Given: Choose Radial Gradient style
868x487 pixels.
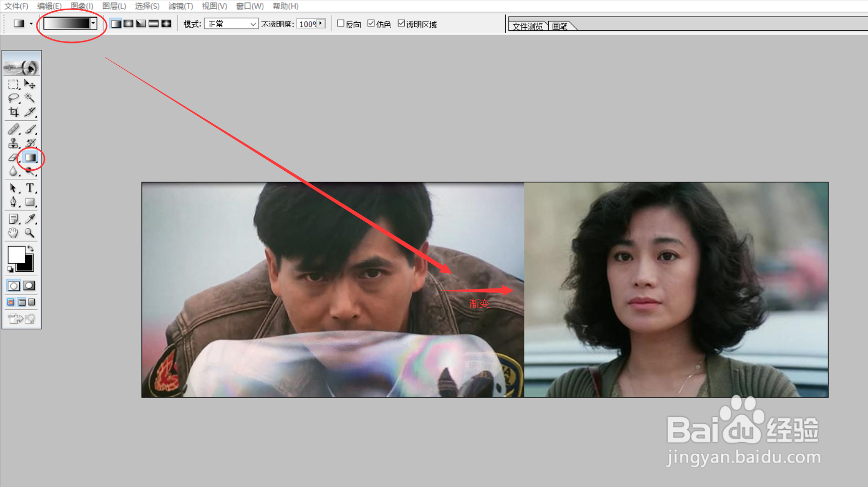Looking at the screenshot, I should point(128,24).
